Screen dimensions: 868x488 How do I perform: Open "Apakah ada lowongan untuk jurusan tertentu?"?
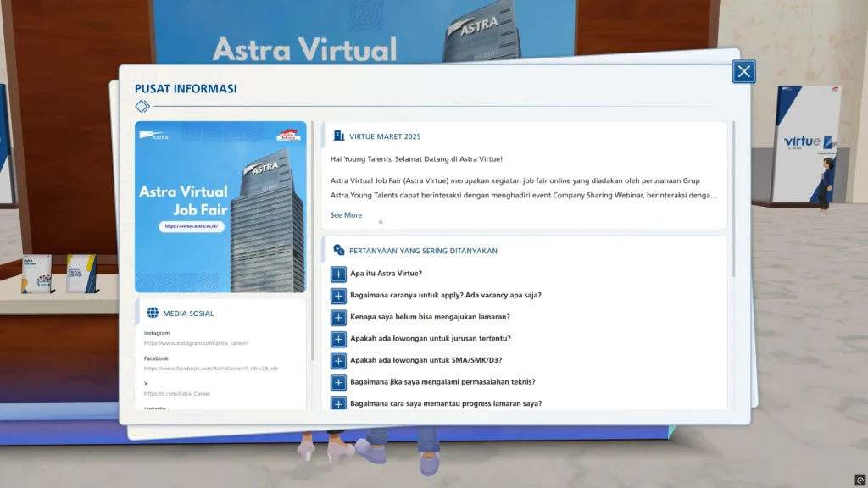coord(338,339)
